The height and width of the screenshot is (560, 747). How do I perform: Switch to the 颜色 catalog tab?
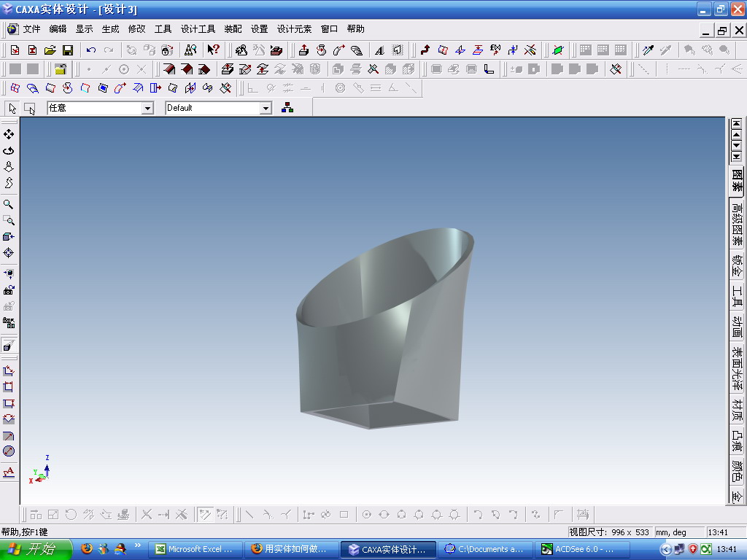coord(737,470)
